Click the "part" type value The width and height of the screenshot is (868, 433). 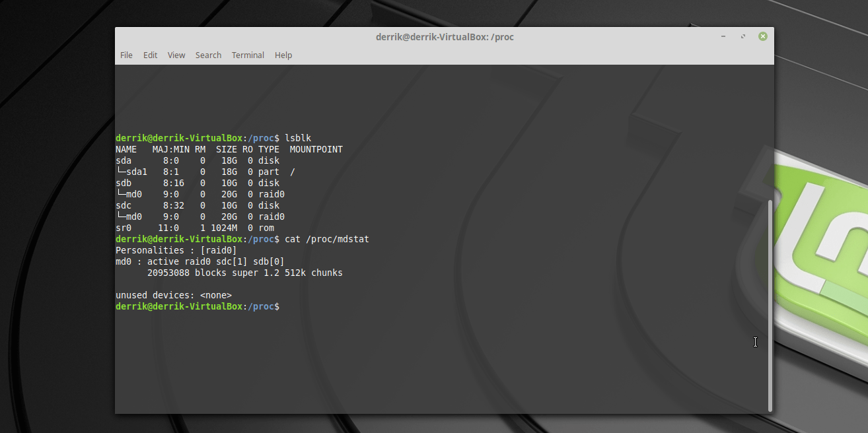pyautogui.click(x=269, y=172)
